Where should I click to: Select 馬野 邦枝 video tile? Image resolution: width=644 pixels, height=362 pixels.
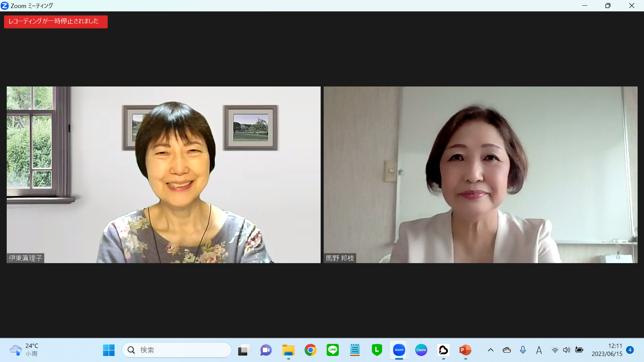pos(480,175)
